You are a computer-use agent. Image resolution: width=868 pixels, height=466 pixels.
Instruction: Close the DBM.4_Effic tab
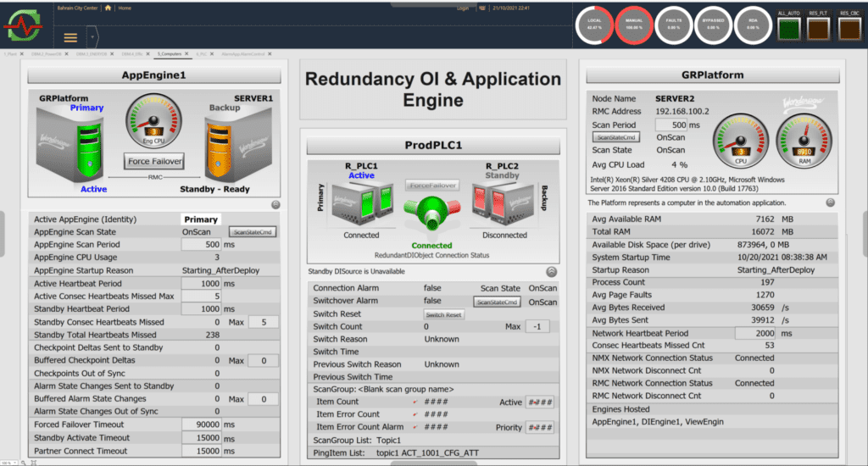[147, 53]
